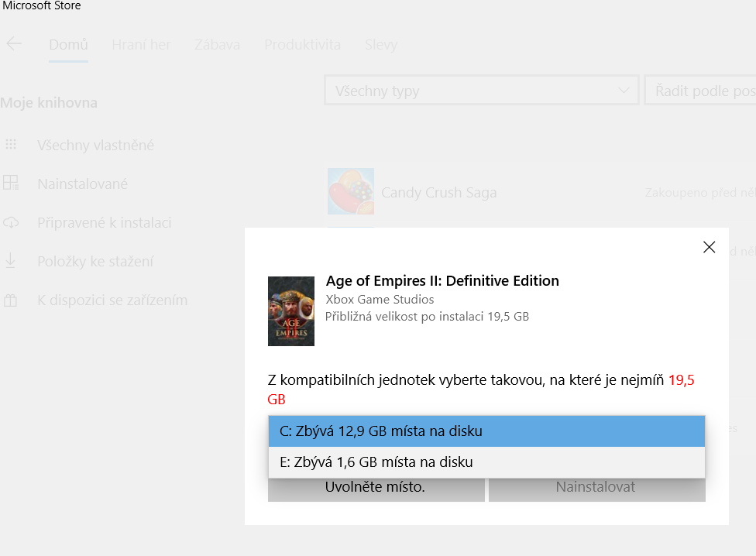756x556 pixels.
Task: Click the Nainstalovat button
Action: 597,489
